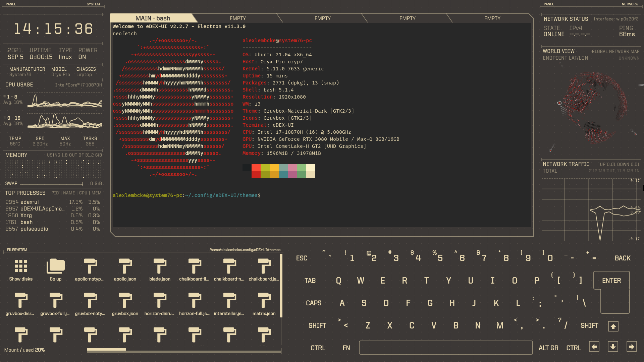Click the ENTER key
This screenshot has height=362, width=644.
pyautogui.click(x=611, y=281)
